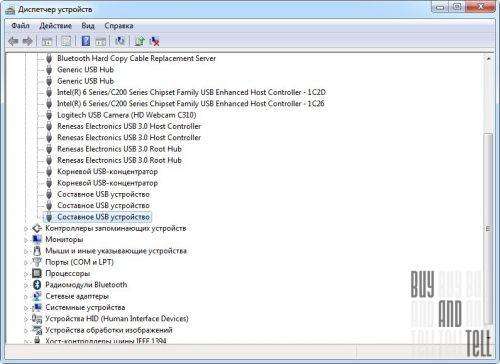Expand Устройства обработки изображений node
Viewport: 500px width, 364px height.
pos(26,331)
